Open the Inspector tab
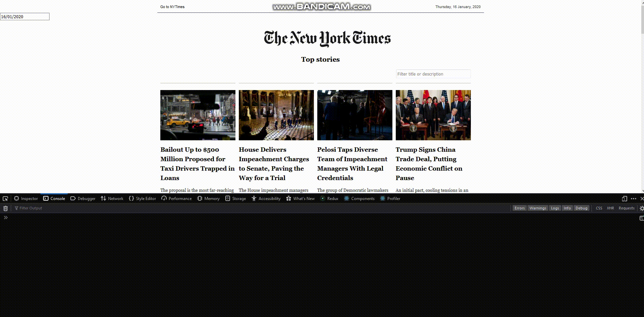The height and width of the screenshot is (317, 644). tap(26, 199)
